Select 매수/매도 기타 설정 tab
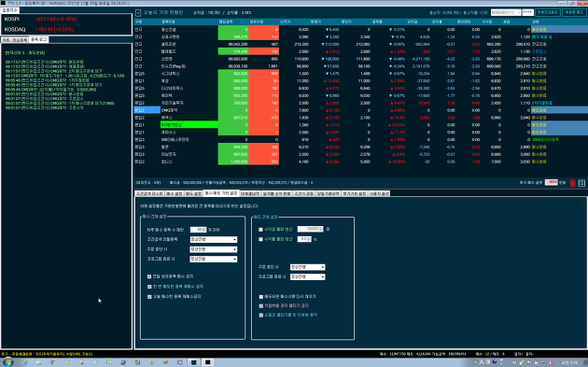Screen dimensions: 588x367 (x=221, y=193)
